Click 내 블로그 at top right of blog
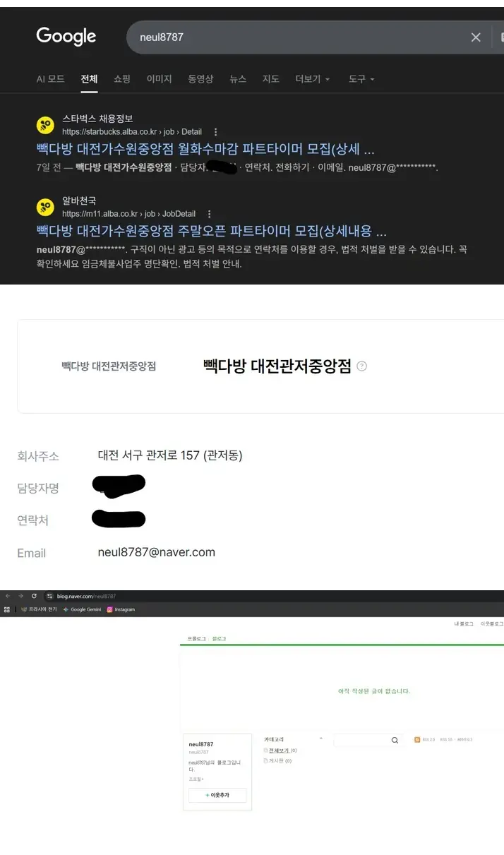The height and width of the screenshot is (855, 504). point(464,624)
